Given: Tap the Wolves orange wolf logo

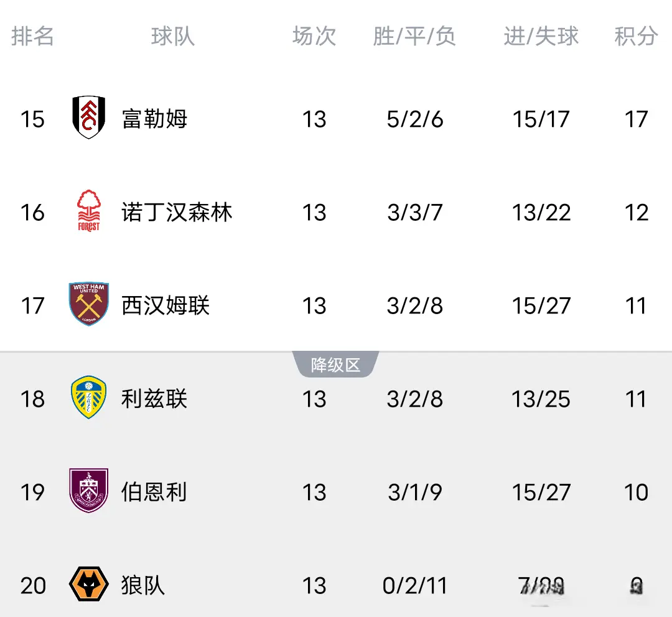Looking at the screenshot, I should coord(89,585).
